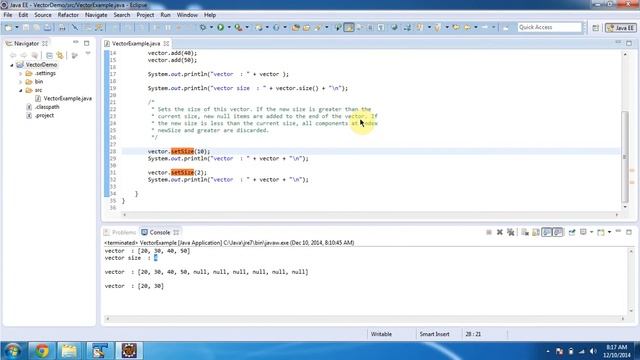Open the Refactor menu

pos(68,15)
